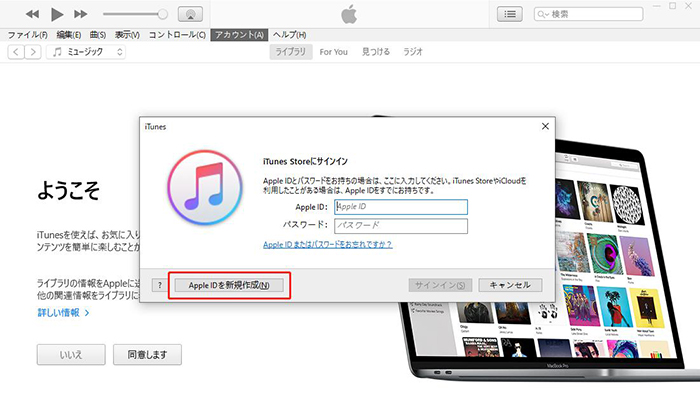The image size is (700, 420).
Task: Open the 詳しい情報 link
Action: point(63,313)
